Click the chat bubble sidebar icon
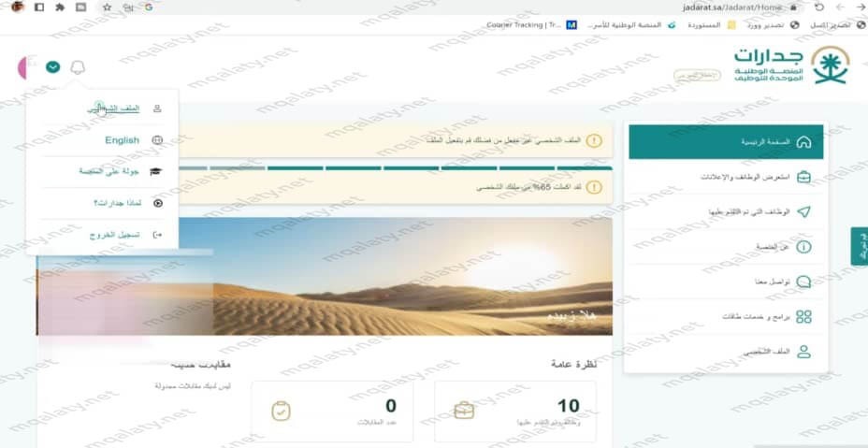The height and width of the screenshot is (448, 868). tap(803, 282)
